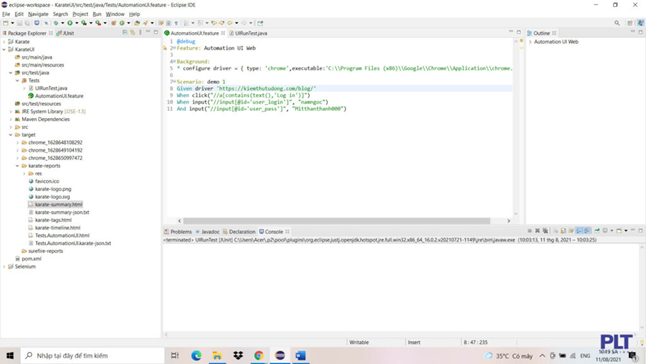Click the toolbar Search magnifier icon
Screen dimensions: 646x364
point(617,23)
